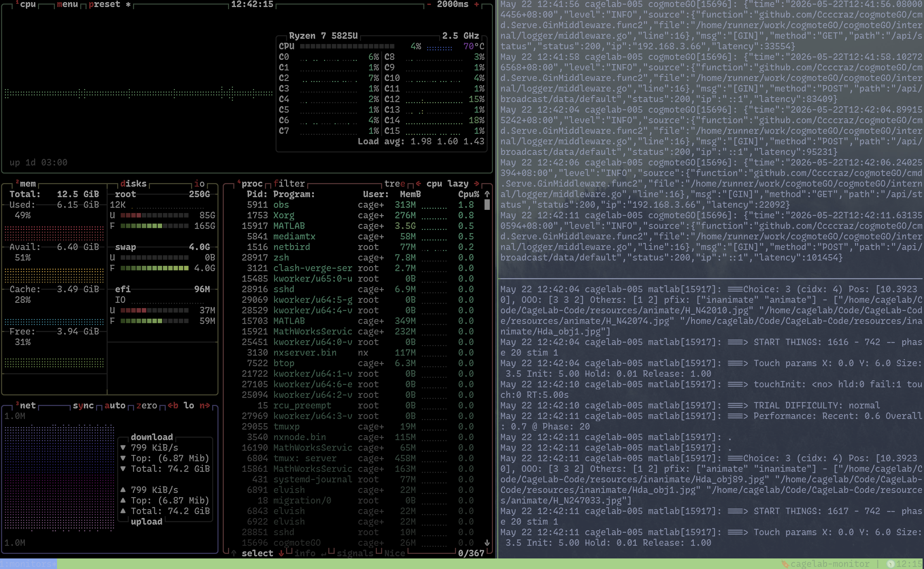Open the signals option in footer
924x569 pixels.
355,553
